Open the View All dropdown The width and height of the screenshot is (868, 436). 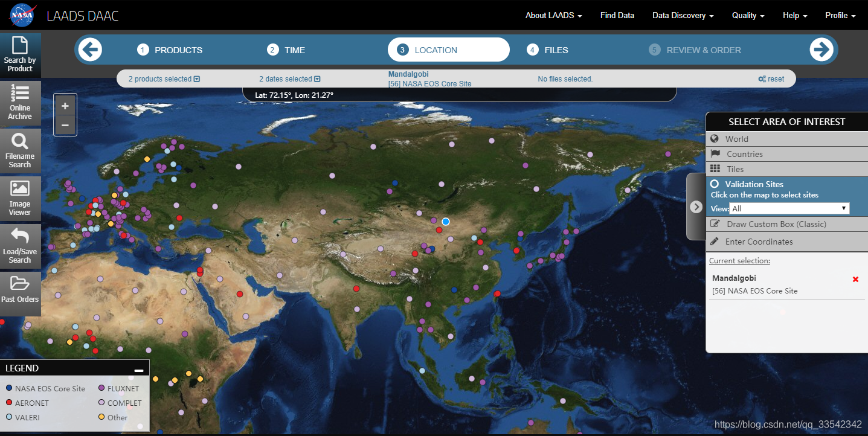(789, 208)
